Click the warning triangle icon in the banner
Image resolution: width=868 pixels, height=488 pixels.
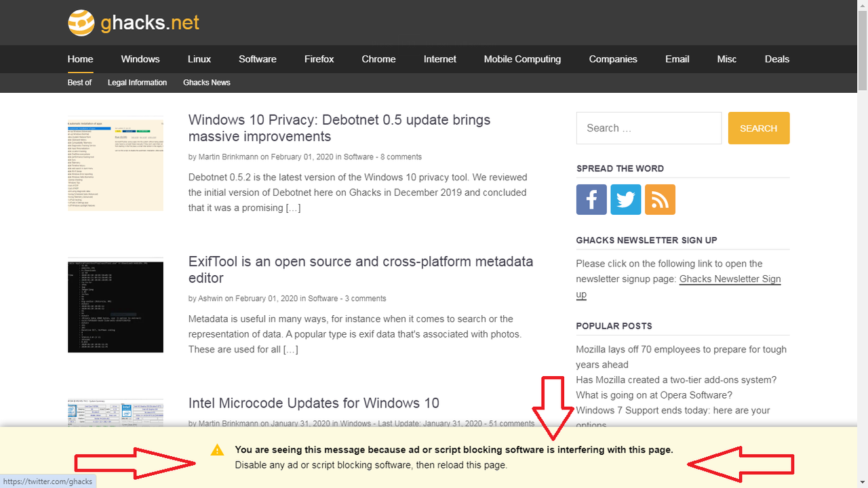point(217,450)
